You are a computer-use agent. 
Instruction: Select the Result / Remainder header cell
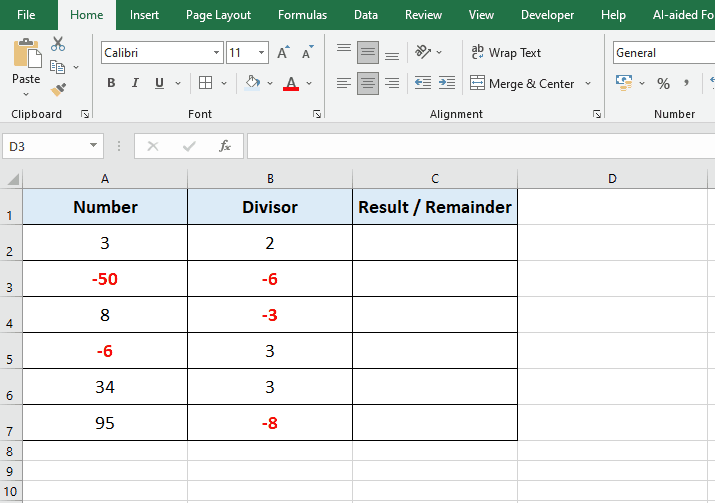click(x=435, y=207)
